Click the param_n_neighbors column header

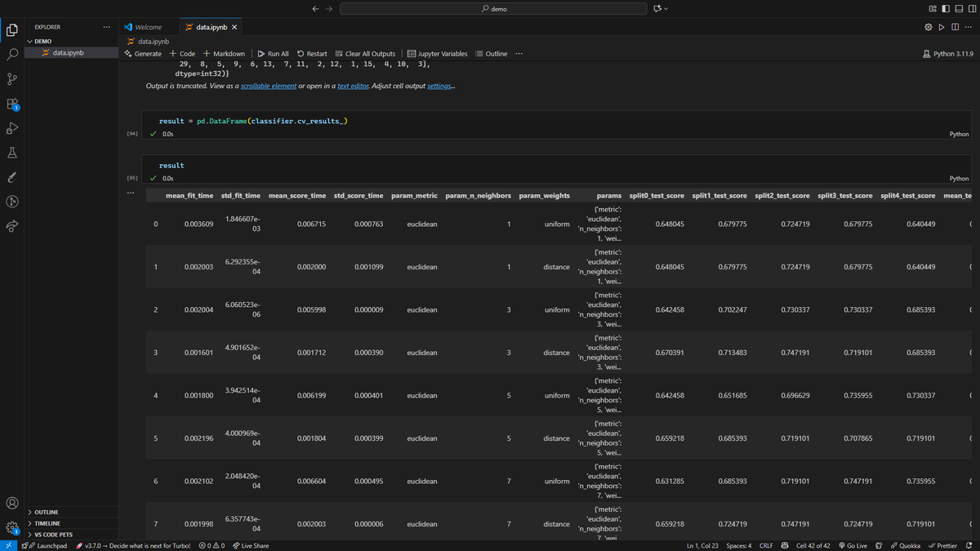[479, 196]
